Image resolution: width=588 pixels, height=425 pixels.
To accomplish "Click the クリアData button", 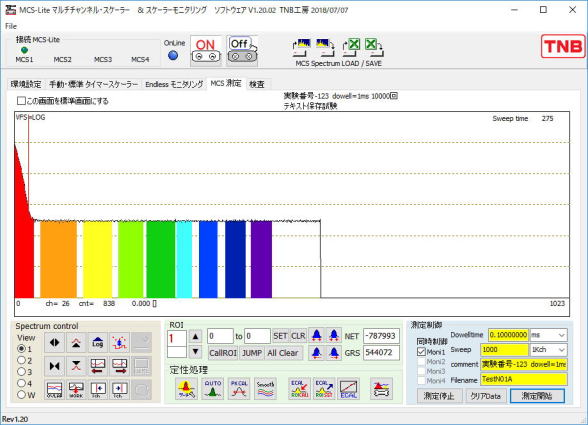I will 485,396.
